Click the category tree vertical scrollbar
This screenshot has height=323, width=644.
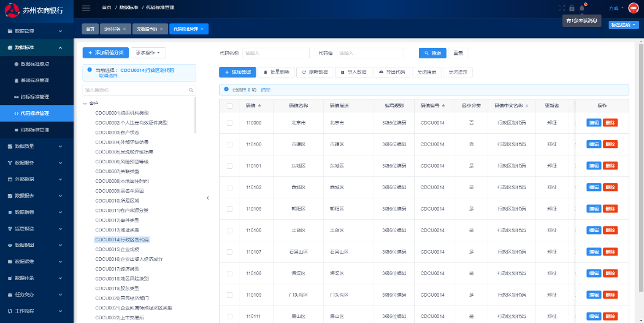click(195, 115)
